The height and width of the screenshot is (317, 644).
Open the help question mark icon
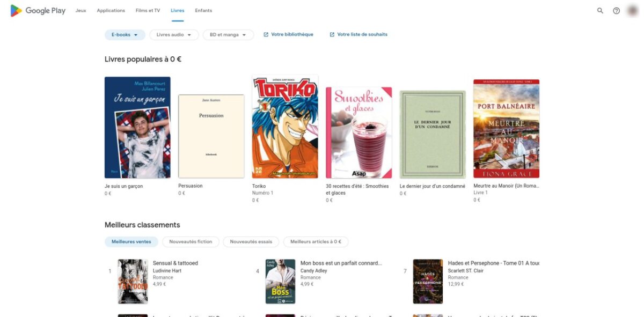tap(616, 11)
